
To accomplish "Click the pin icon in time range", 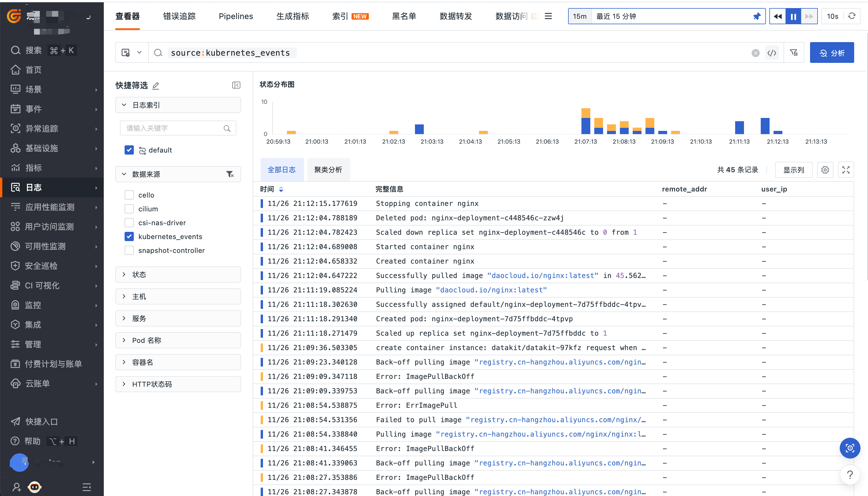I will [757, 16].
